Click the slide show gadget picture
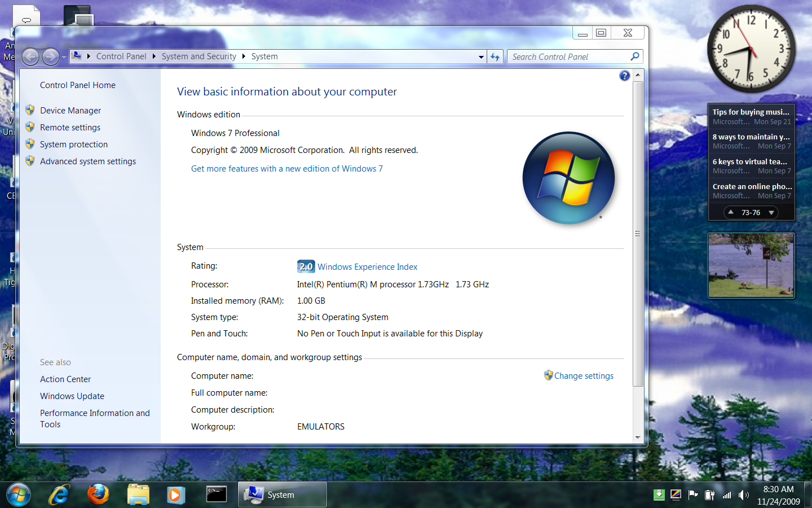The width and height of the screenshot is (812, 508). (751, 265)
